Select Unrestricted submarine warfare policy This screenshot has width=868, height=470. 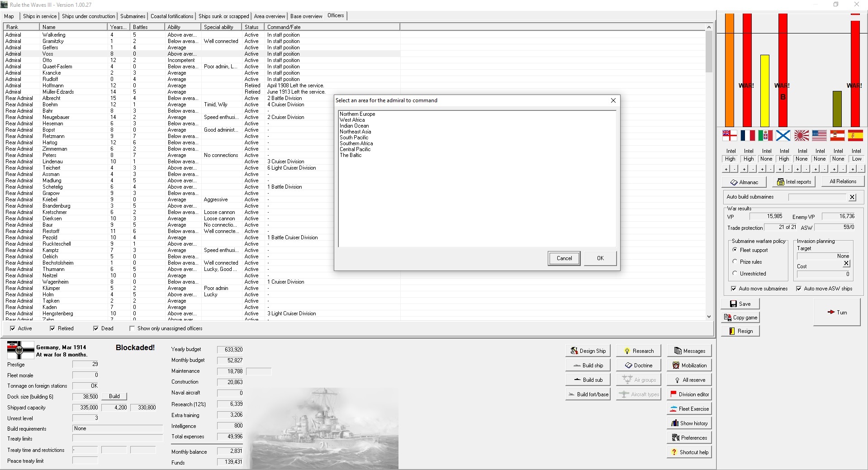(735, 274)
